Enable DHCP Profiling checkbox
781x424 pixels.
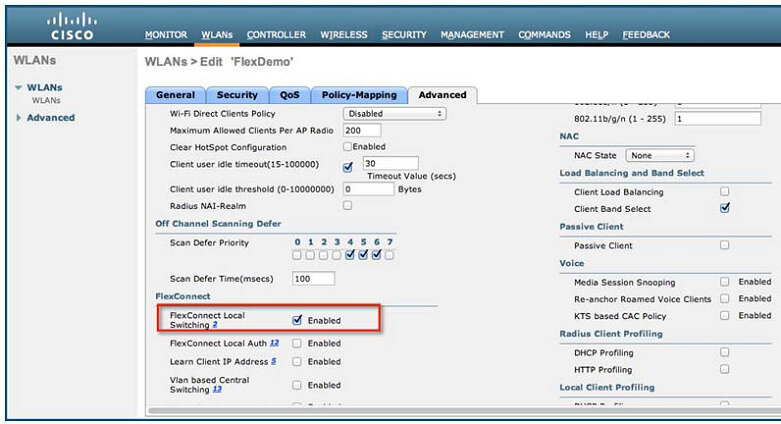tap(724, 352)
